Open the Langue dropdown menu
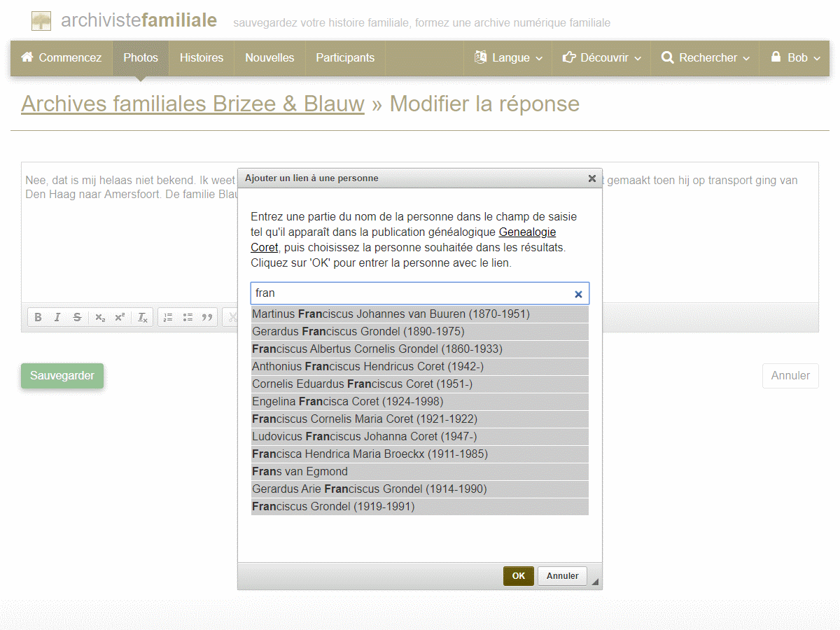This screenshot has height=630, width=840. 508,58
